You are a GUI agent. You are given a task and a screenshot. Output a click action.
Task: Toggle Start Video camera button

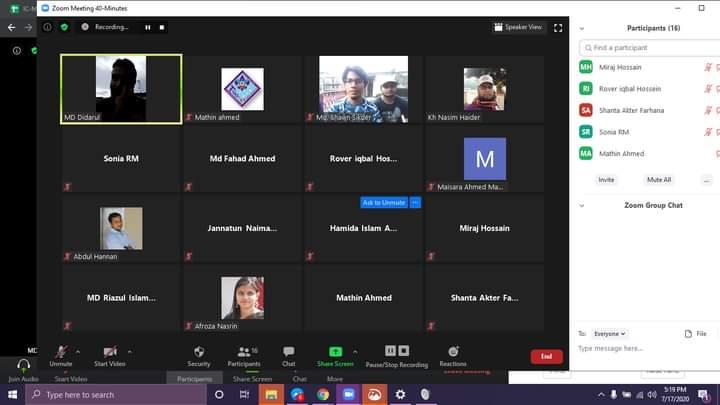tap(110, 352)
